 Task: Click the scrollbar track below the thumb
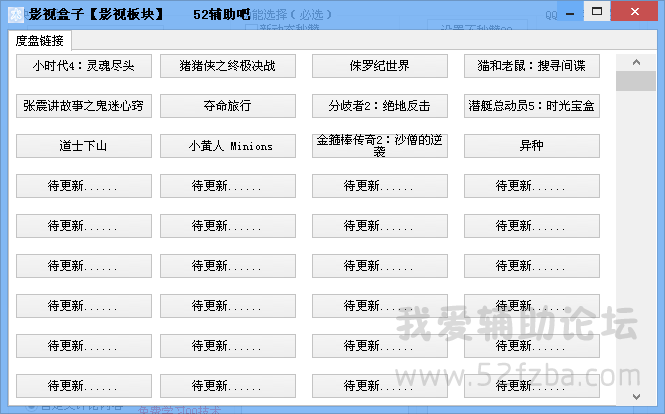[x=628, y=250]
